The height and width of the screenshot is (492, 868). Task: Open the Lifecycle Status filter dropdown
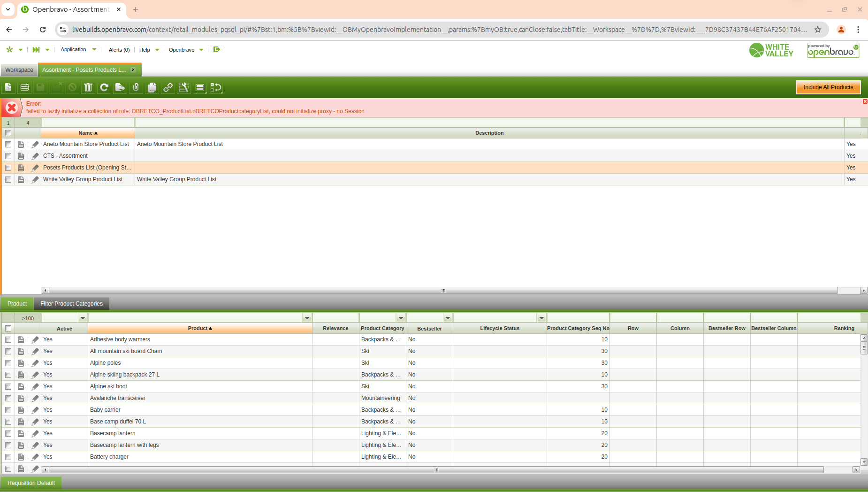point(541,318)
